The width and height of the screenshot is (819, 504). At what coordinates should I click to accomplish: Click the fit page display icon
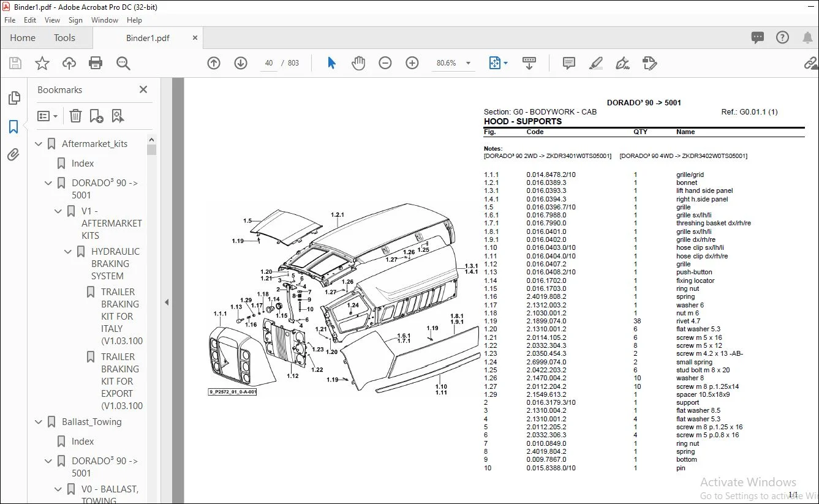(494, 63)
